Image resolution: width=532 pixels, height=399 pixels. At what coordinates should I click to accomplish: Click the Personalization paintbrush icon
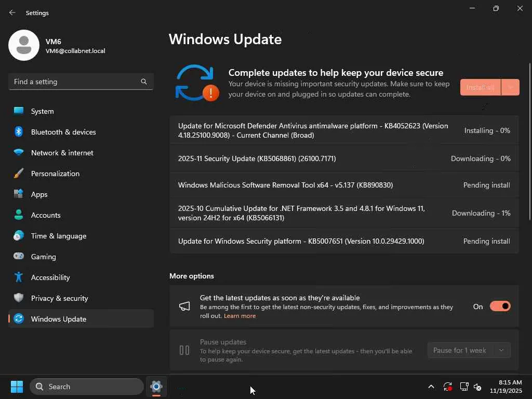pyautogui.click(x=19, y=174)
